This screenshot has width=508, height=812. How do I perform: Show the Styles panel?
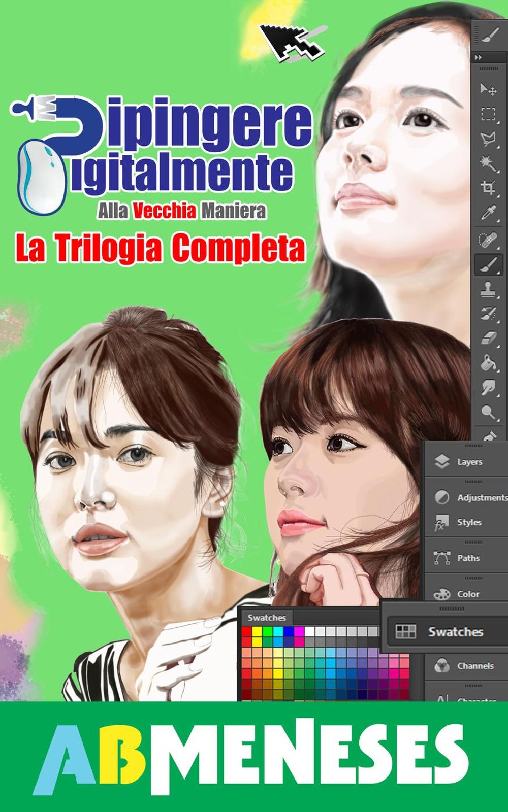coord(468,522)
